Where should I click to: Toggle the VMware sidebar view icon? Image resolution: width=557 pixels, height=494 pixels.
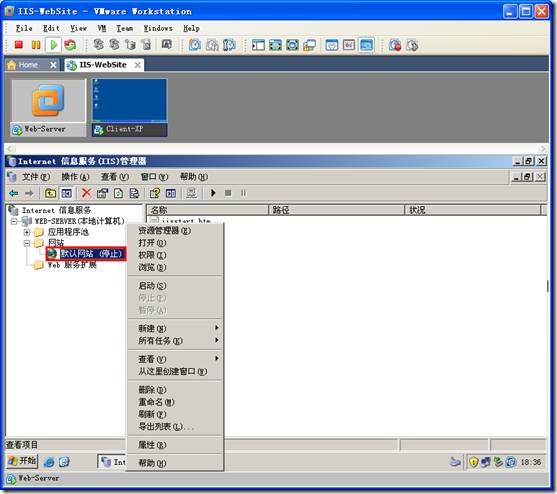point(258,45)
